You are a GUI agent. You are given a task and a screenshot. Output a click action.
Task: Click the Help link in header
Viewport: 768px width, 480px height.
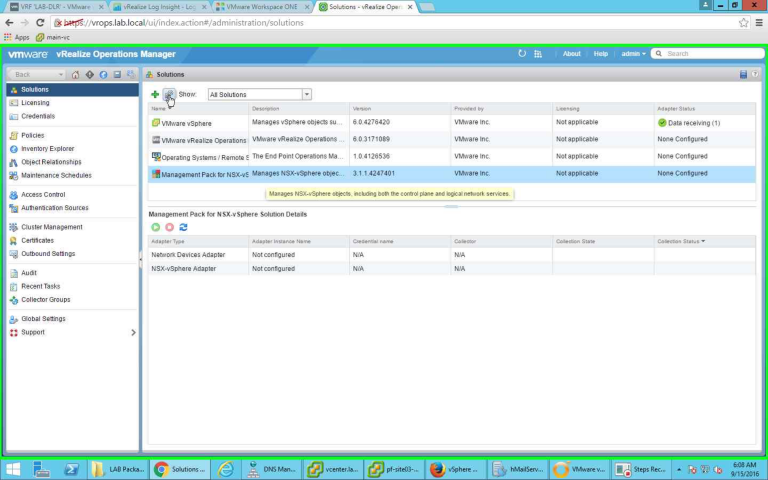(600, 54)
